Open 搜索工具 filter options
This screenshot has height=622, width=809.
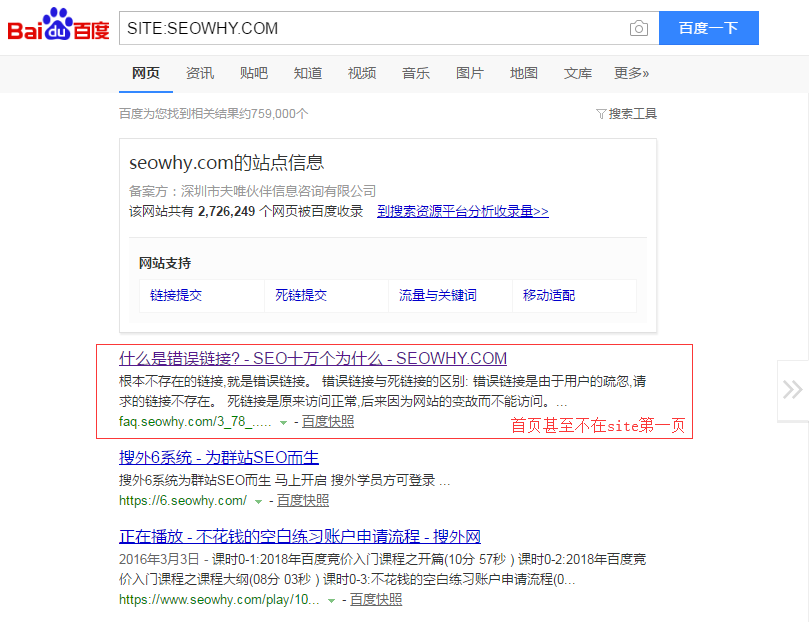(626, 114)
